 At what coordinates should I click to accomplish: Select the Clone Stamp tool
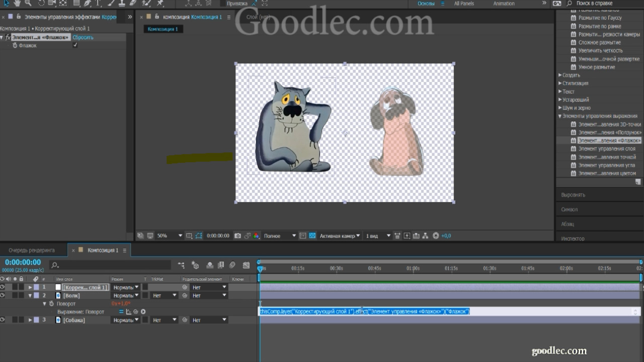click(x=122, y=4)
